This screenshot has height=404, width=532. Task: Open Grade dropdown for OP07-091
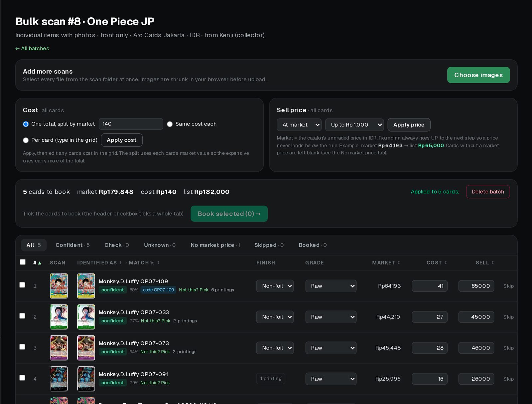(x=331, y=379)
